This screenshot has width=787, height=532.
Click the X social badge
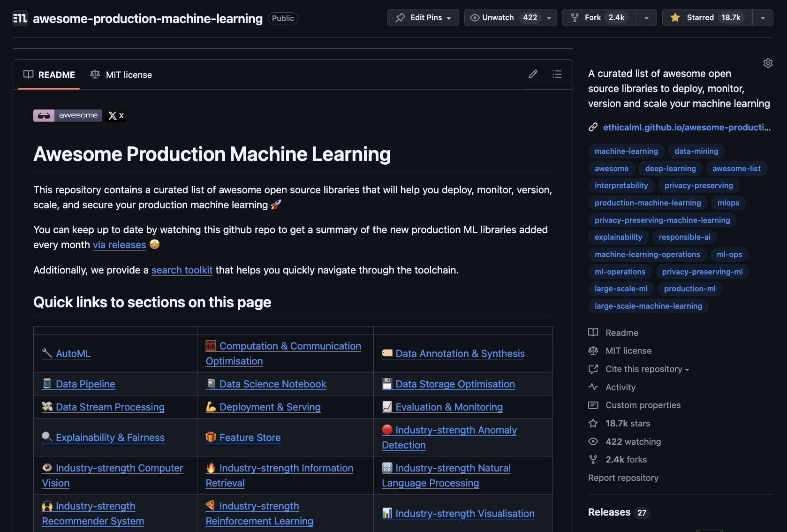click(x=116, y=115)
